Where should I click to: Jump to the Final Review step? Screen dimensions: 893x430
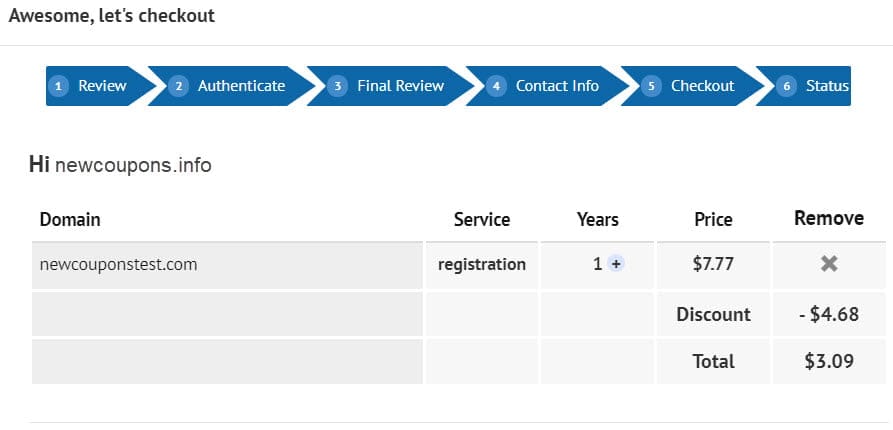(x=400, y=86)
